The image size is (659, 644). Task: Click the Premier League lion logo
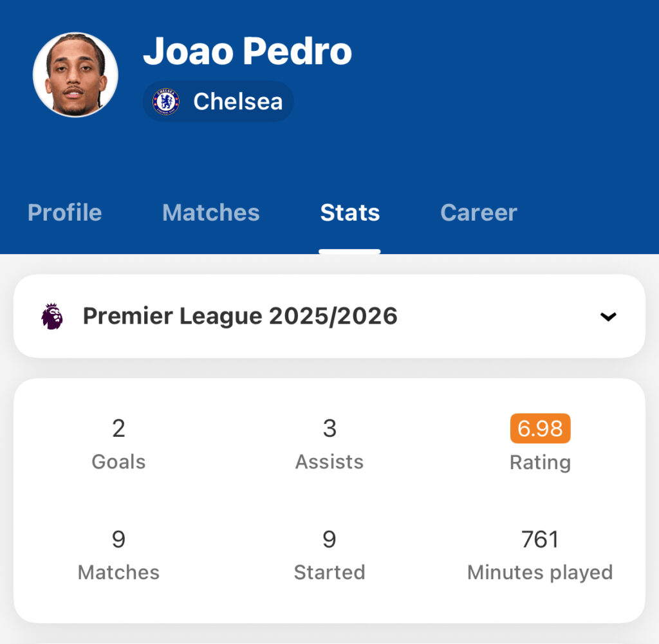[x=52, y=317]
